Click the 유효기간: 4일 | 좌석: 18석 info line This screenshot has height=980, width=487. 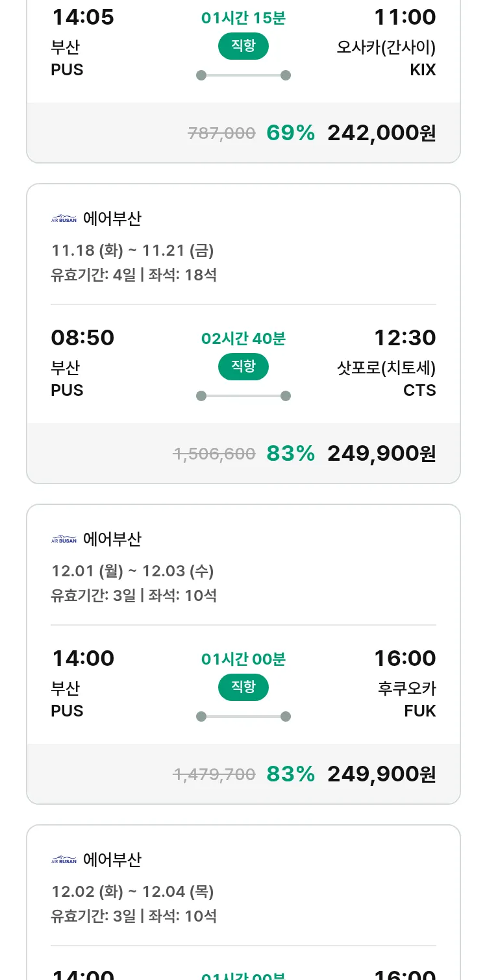(x=134, y=275)
